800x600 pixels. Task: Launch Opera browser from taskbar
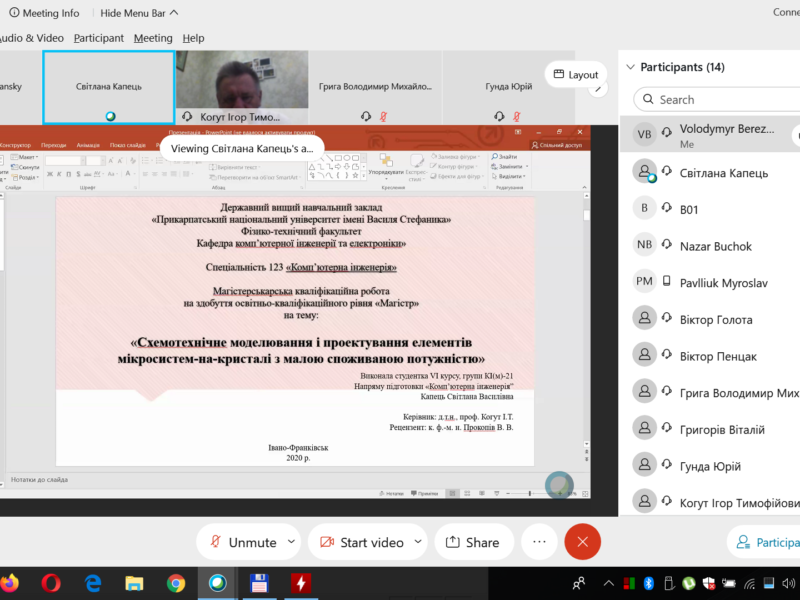(52, 582)
